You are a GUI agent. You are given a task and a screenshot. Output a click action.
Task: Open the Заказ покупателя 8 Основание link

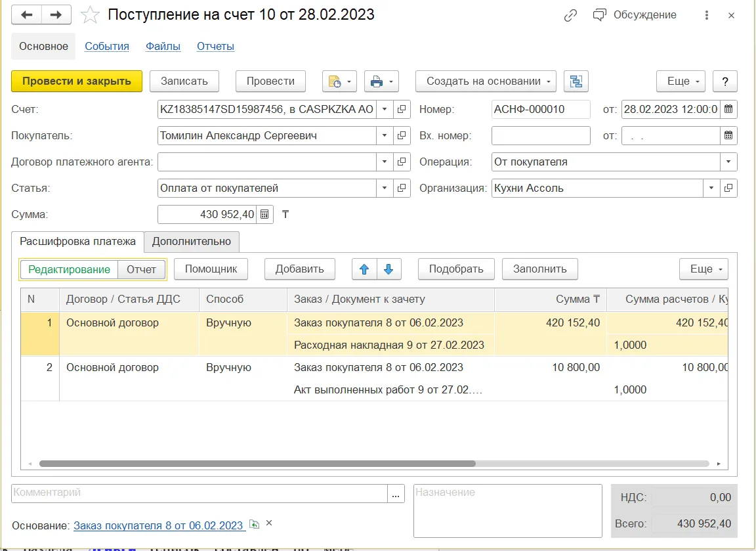pos(158,526)
